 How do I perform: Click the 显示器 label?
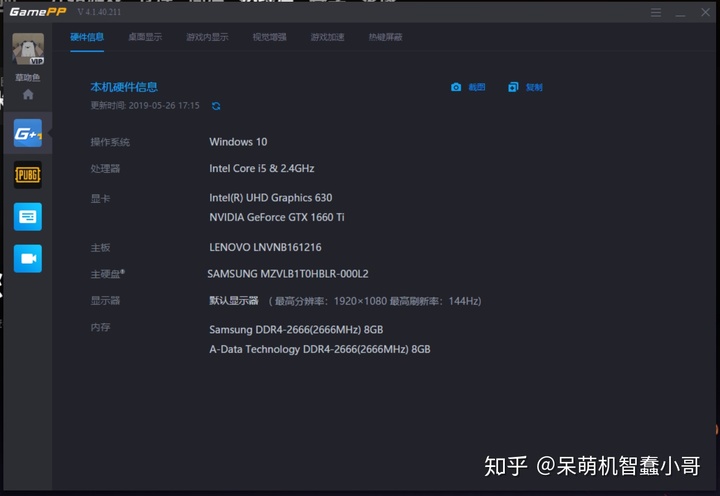pos(105,301)
